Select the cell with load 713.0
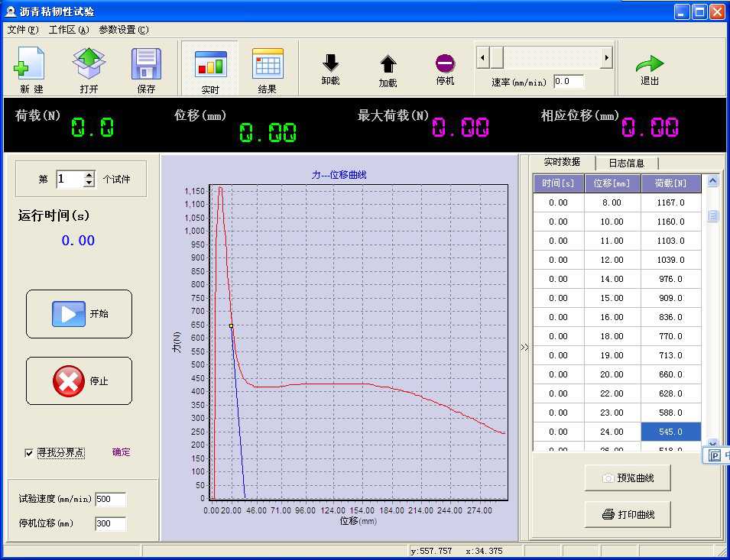 (671, 355)
